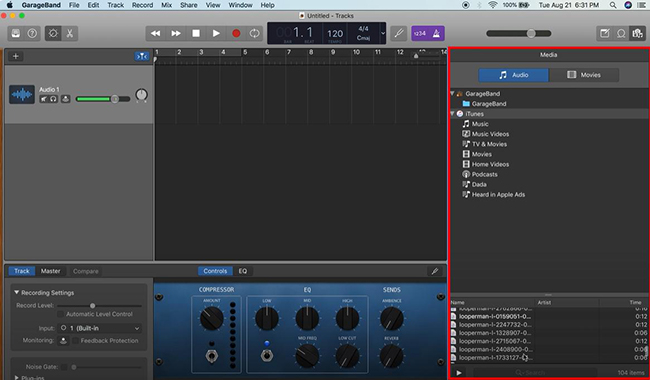The width and height of the screenshot is (650, 380).
Task: Select the Audio tab in Media browser
Action: (514, 75)
